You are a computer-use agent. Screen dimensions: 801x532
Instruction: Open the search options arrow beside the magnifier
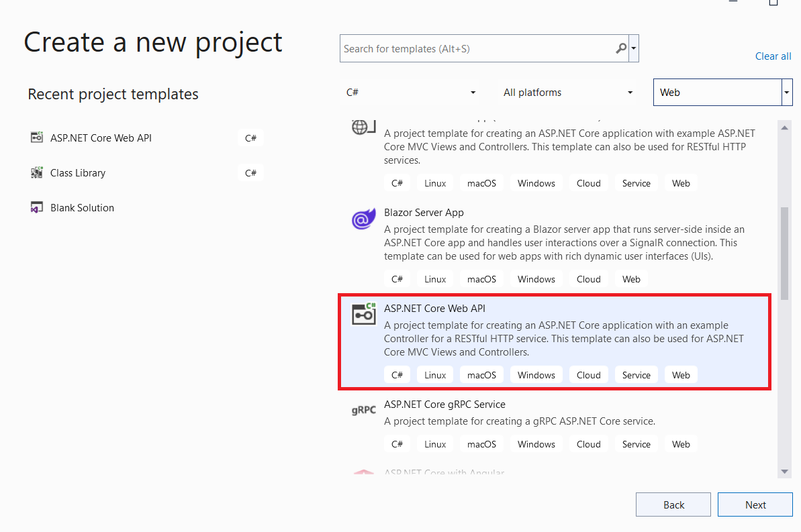tap(632, 48)
